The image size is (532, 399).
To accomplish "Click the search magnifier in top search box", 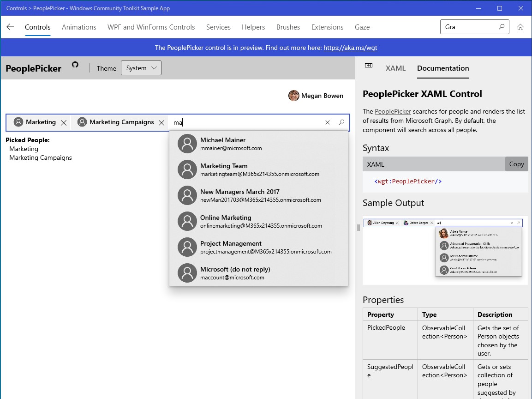I will tap(502, 27).
